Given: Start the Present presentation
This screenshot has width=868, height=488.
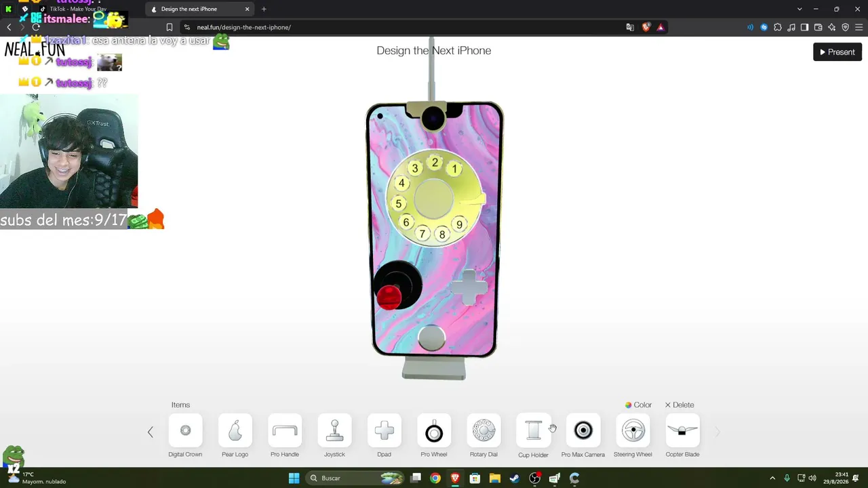Looking at the screenshot, I should point(837,52).
